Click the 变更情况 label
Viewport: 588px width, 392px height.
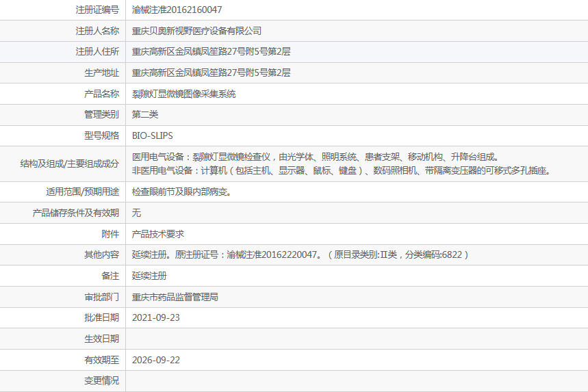101,381
